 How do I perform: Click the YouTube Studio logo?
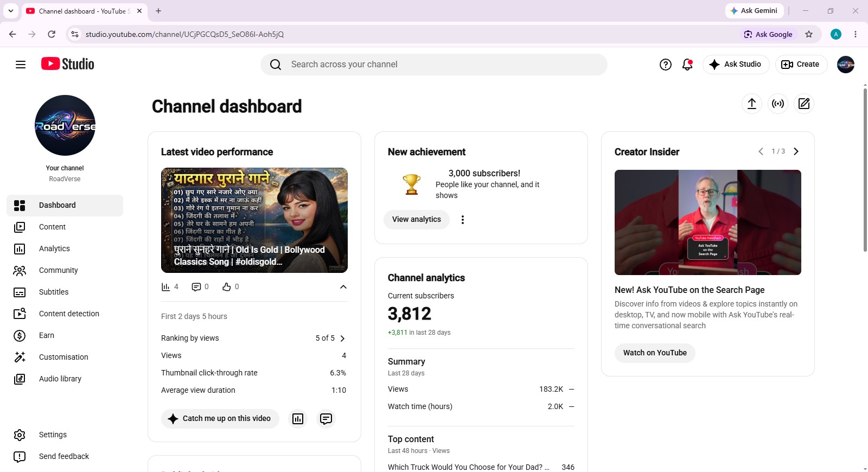tap(68, 64)
